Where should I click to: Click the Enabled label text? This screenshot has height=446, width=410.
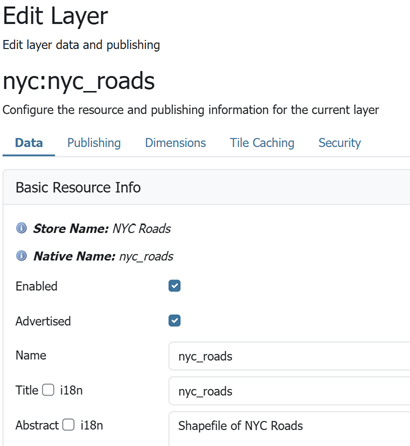pos(37,286)
